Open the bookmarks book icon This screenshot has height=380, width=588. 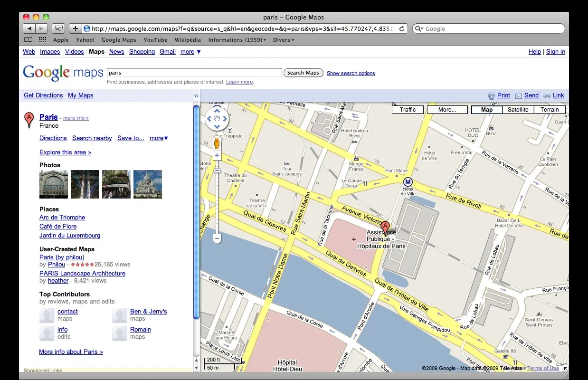[28, 40]
